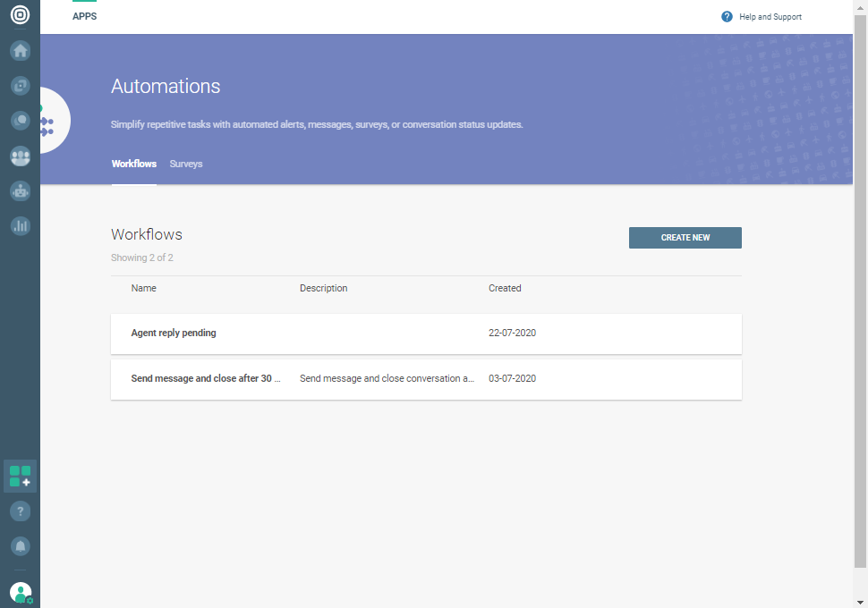Open the contacts people icon
This screenshot has height=608, width=868.
pyautogui.click(x=20, y=156)
